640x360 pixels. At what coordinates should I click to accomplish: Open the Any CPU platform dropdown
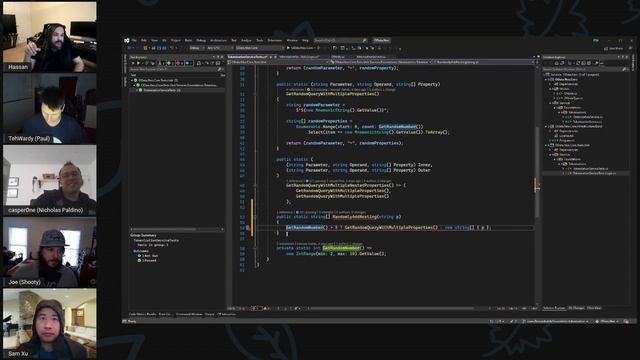(x=220, y=48)
